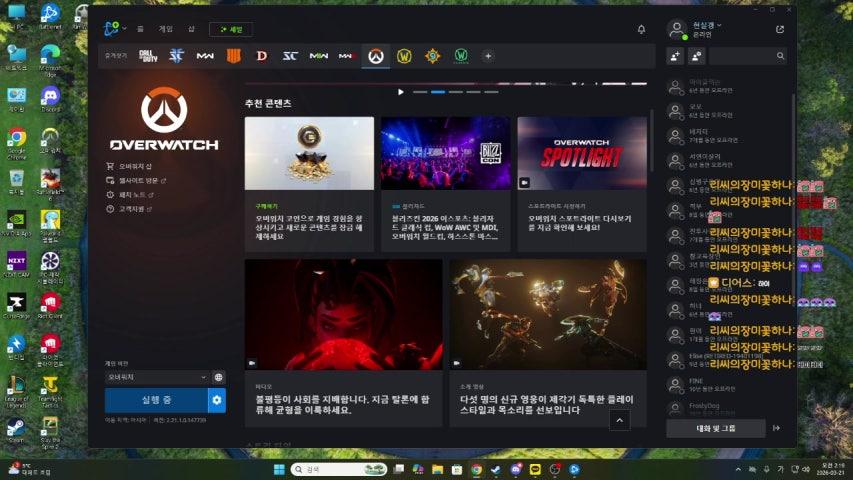853x480 pixels.
Task: Open KakaoTalk from the taskbar
Action: 535,469
